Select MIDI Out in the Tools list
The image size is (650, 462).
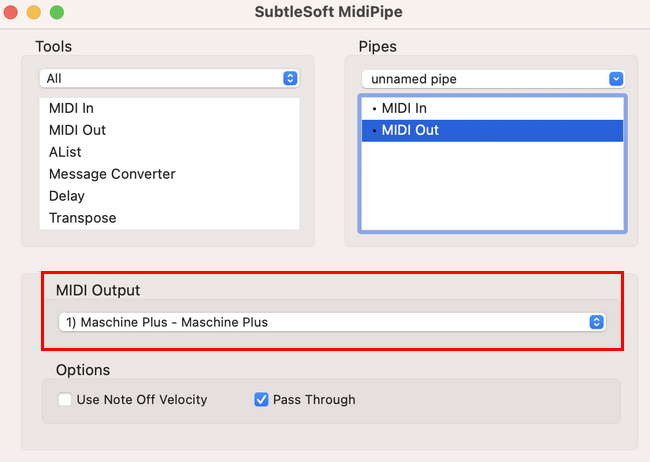tap(169, 130)
